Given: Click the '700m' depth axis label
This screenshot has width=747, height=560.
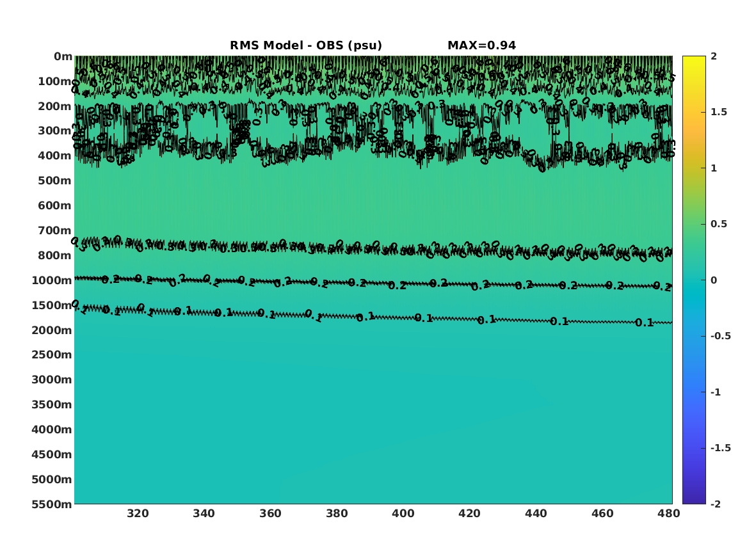Looking at the screenshot, I should click(x=55, y=230).
